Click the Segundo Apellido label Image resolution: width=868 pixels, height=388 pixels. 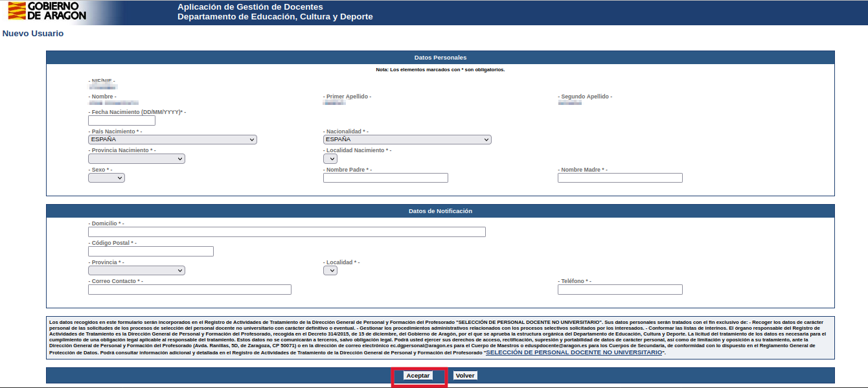pyautogui.click(x=585, y=97)
